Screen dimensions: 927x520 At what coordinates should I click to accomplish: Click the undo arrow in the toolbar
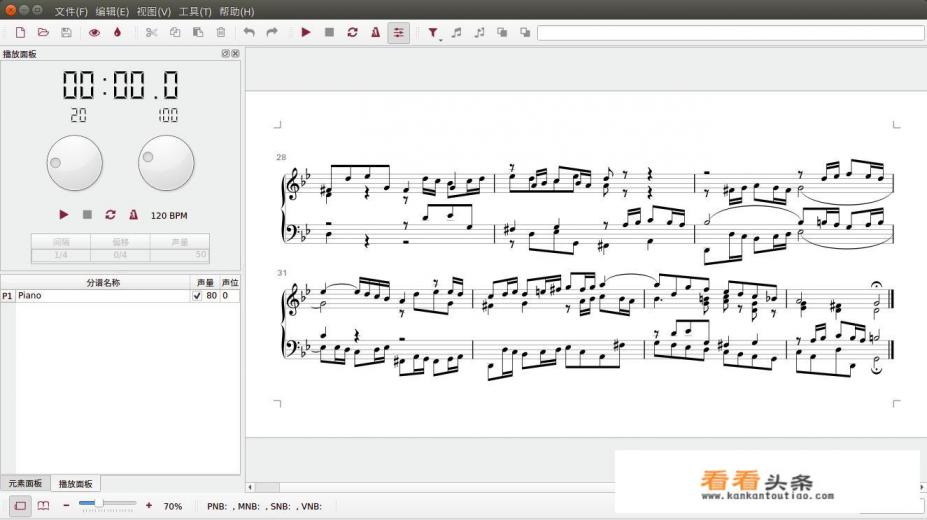pos(249,33)
